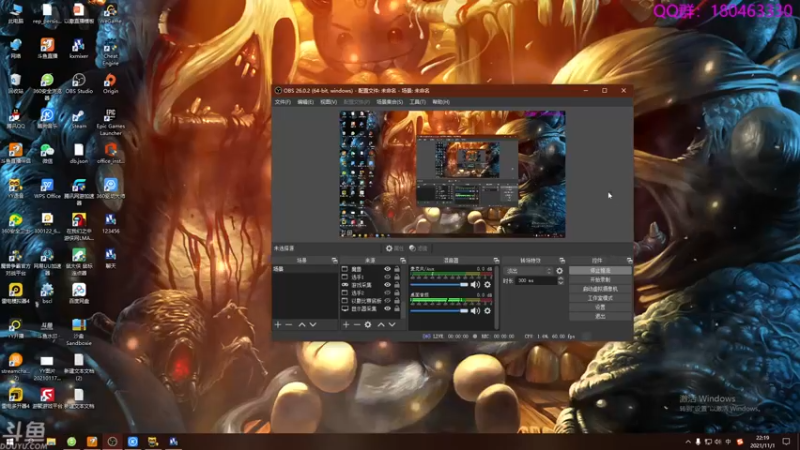Add a new scene with the plus icon

click(x=278, y=324)
